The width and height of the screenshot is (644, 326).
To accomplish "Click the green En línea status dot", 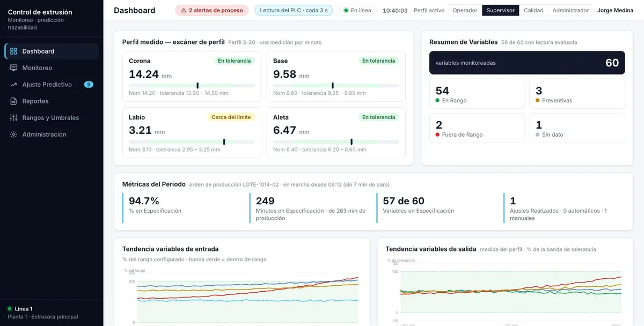I will pos(347,10).
